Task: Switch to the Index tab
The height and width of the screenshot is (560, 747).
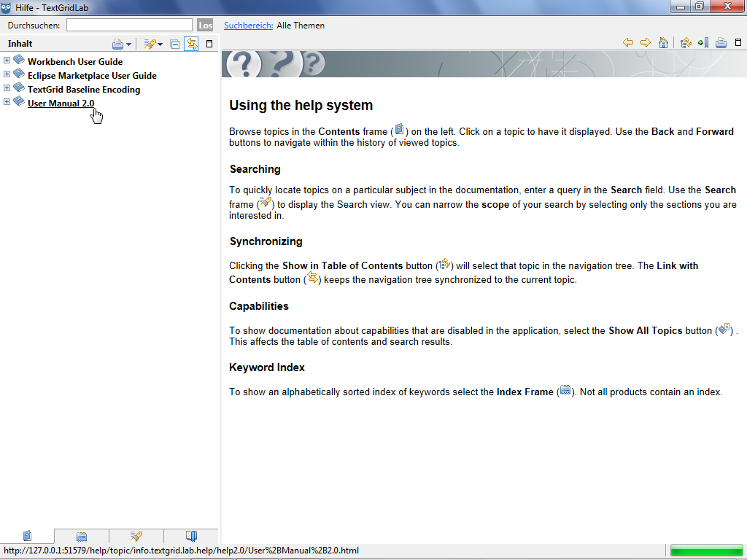Action: tap(82, 537)
